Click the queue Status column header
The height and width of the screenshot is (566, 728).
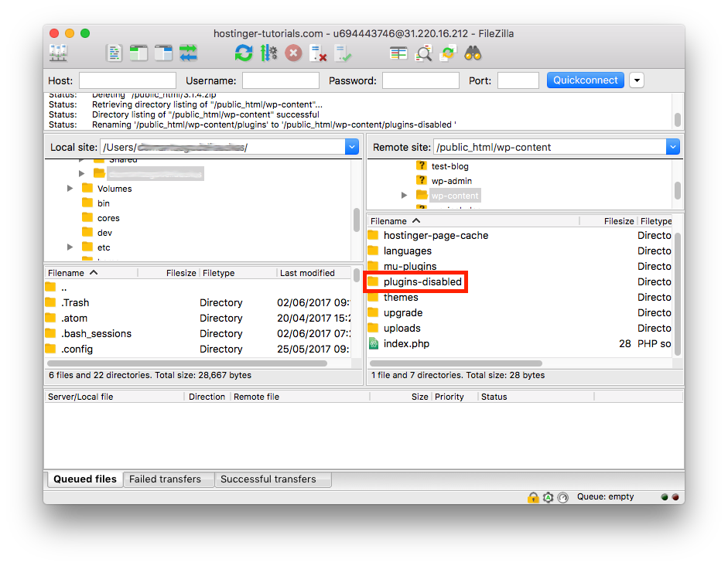(x=536, y=397)
